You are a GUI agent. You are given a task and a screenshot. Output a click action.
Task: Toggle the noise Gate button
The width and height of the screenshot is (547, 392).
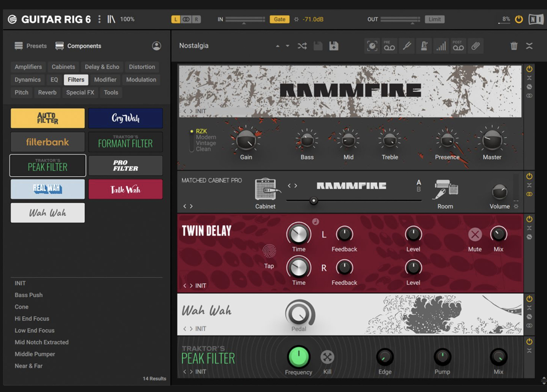279,19
